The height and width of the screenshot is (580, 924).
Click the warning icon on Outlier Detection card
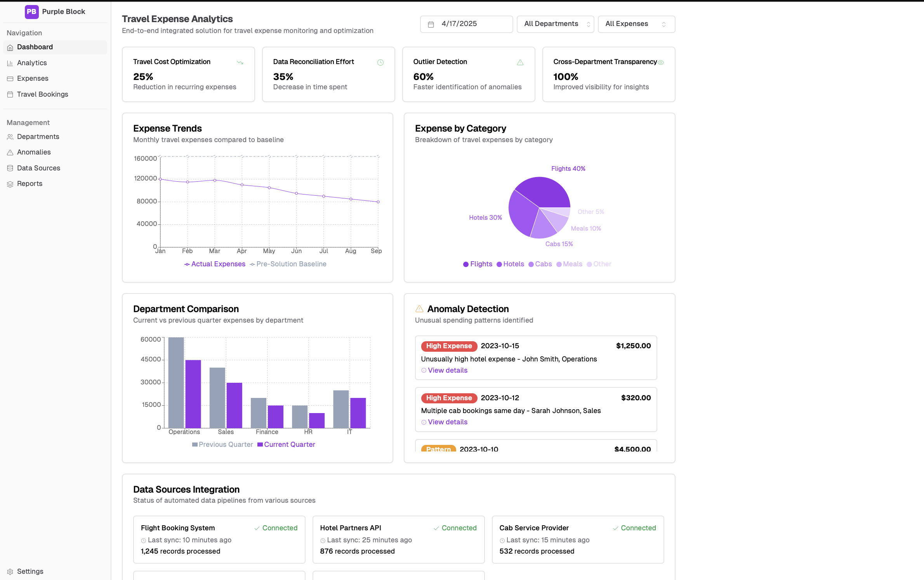520,62
